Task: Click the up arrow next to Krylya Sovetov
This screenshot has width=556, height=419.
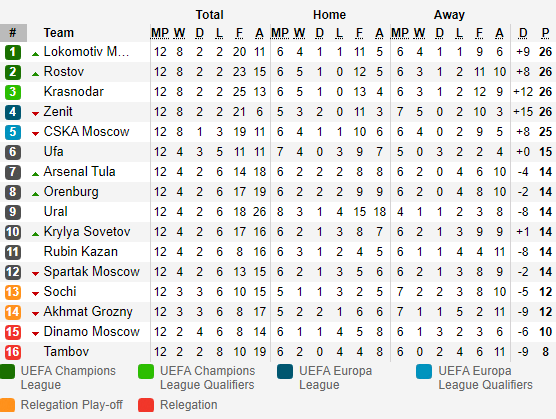Action: pyautogui.click(x=35, y=234)
